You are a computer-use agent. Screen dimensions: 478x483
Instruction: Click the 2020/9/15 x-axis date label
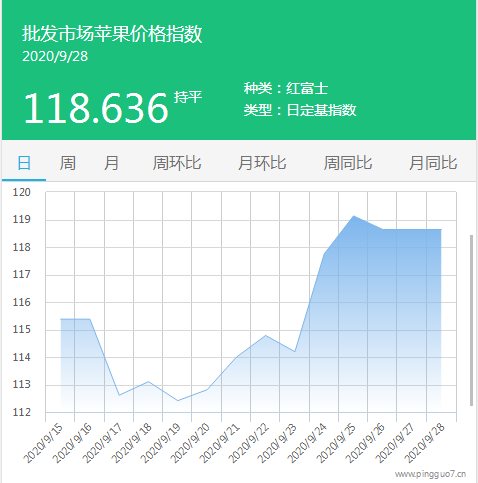pyautogui.click(x=43, y=444)
